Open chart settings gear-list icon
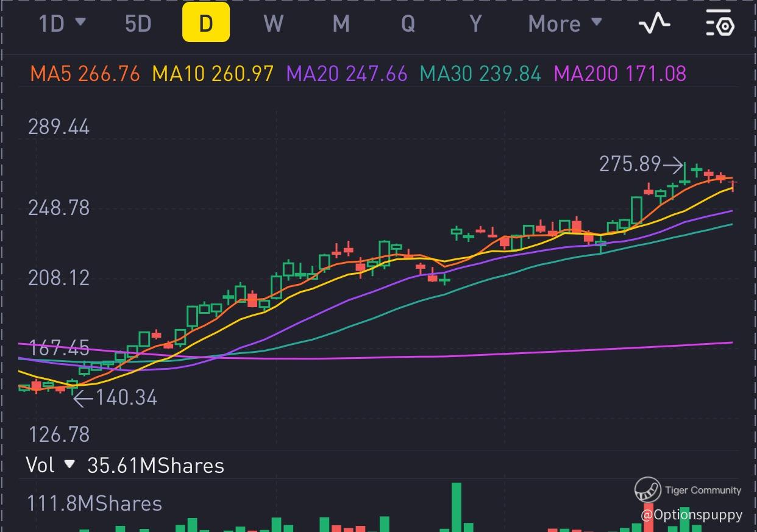Screen dimensions: 757x532 pos(720,24)
